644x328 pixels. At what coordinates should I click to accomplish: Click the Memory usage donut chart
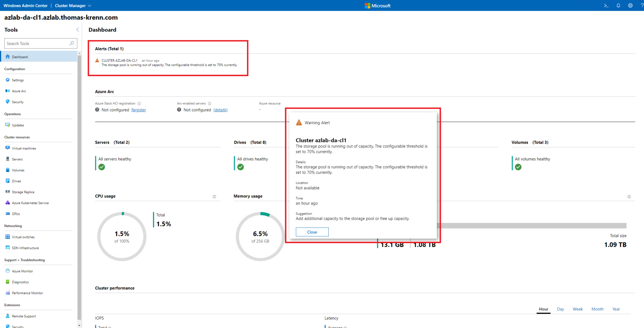pyautogui.click(x=260, y=237)
